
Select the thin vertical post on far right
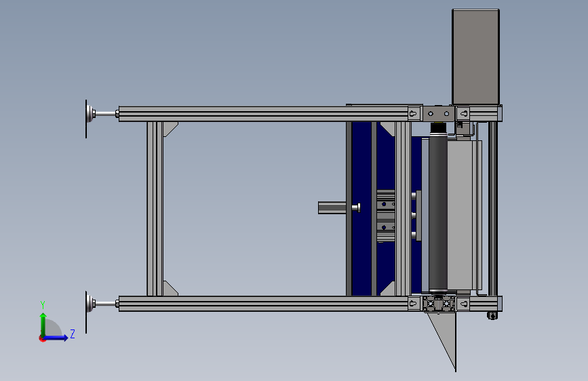(x=493, y=209)
